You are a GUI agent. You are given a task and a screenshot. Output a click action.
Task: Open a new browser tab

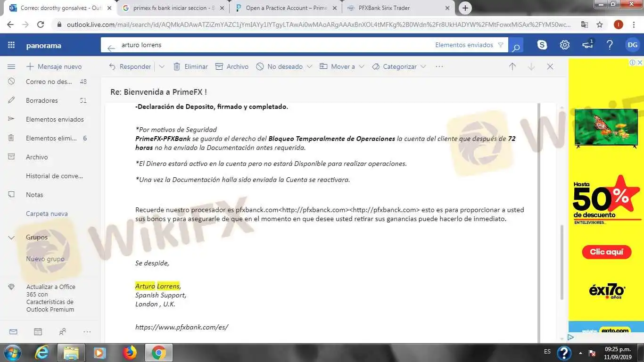465,8
